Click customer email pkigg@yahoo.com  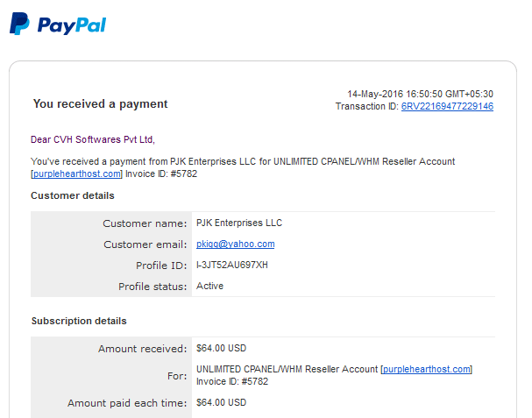click(236, 244)
